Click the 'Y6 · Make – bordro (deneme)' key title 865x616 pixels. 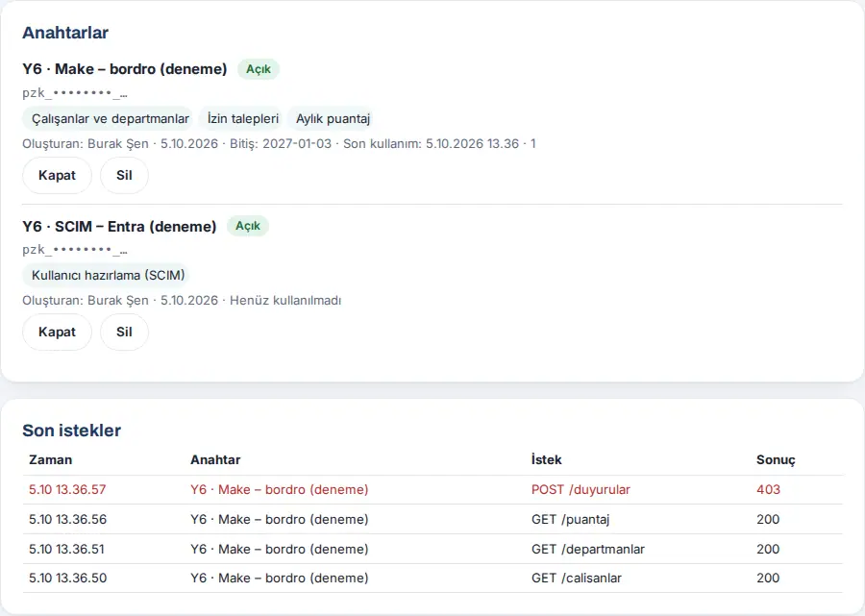pos(125,69)
